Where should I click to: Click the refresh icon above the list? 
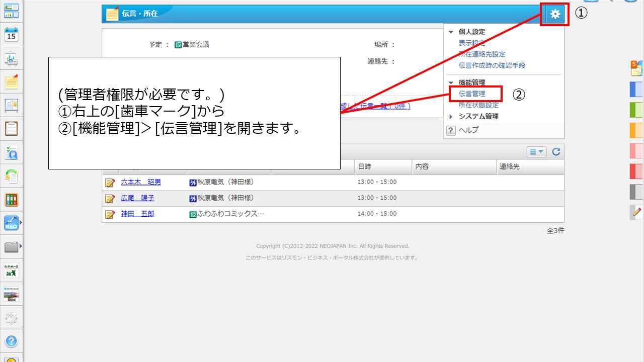(x=556, y=152)
